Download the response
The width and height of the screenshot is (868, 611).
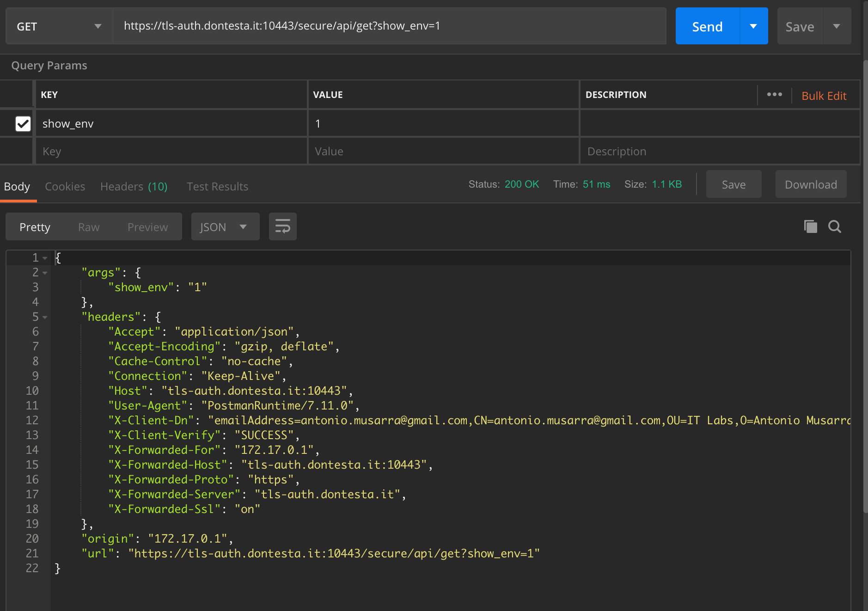click(x=811, y=184)
